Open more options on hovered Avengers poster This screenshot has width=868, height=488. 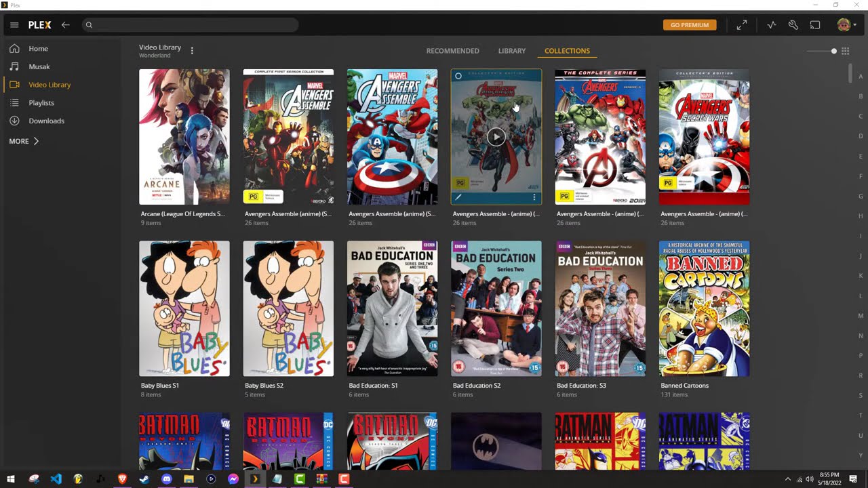pos(534,197)
